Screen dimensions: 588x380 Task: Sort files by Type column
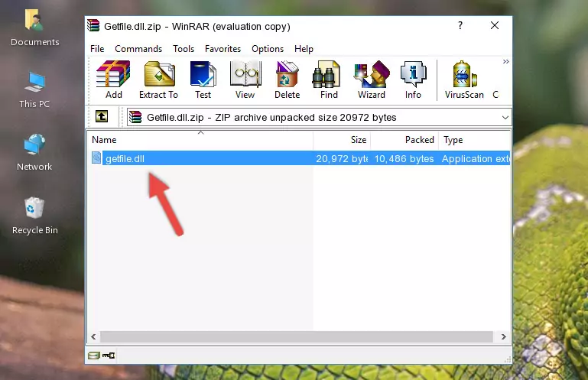474,140
